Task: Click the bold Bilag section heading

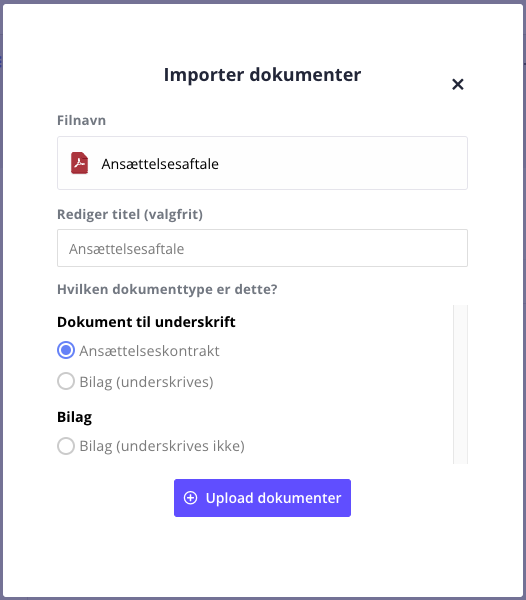Action: [x=75, y=417]
